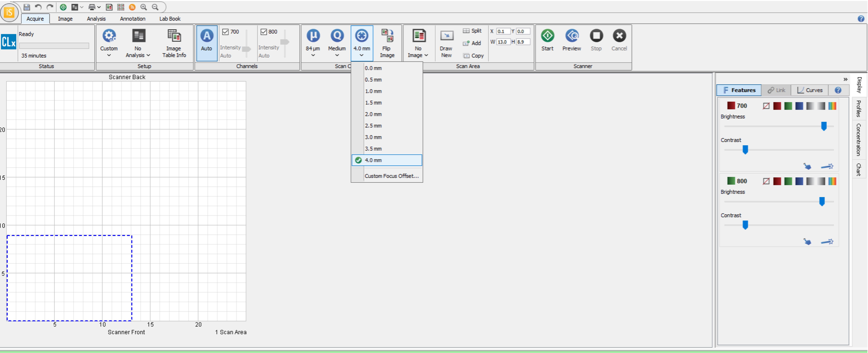The image size is (868, 353).
Task: Expand the No Analysis dropdown
Action: click(x=138, y=43)
